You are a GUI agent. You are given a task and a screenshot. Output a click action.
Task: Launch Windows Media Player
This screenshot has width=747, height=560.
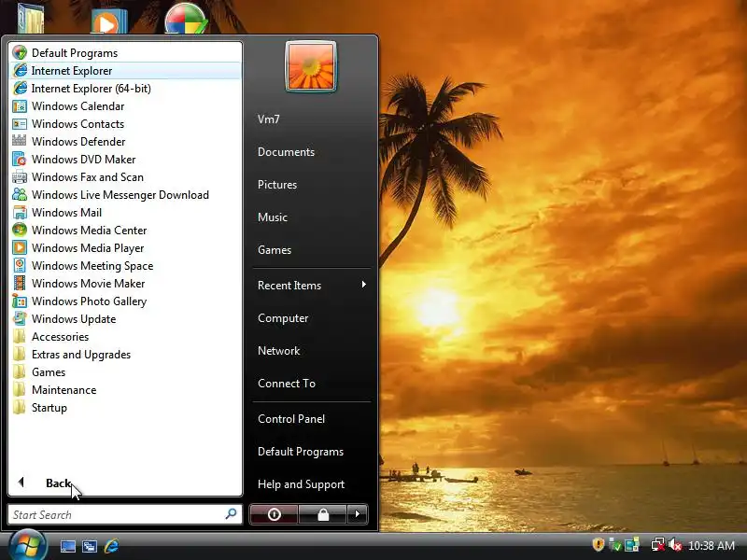125,248
